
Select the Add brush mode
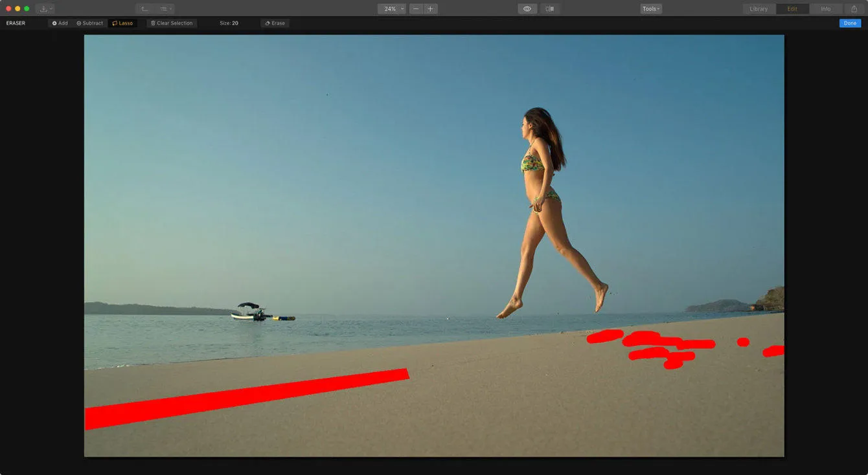point(60,23)
